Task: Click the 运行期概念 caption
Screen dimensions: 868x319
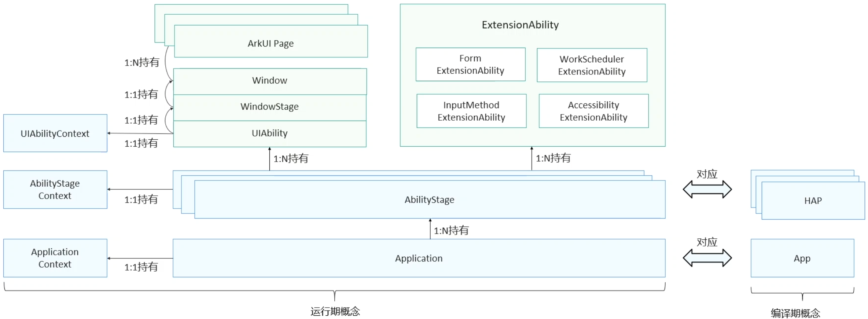Action: pyautogui.click(x=335, y=311)
